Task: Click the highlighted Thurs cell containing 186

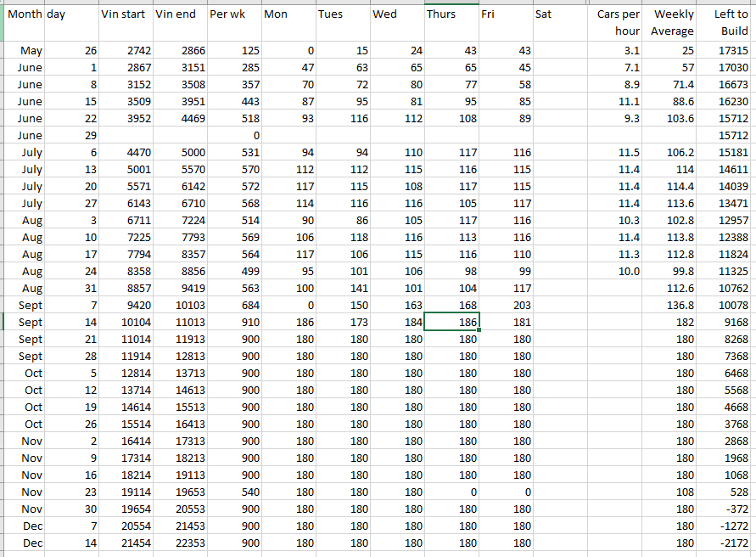Action: point(451,323)
